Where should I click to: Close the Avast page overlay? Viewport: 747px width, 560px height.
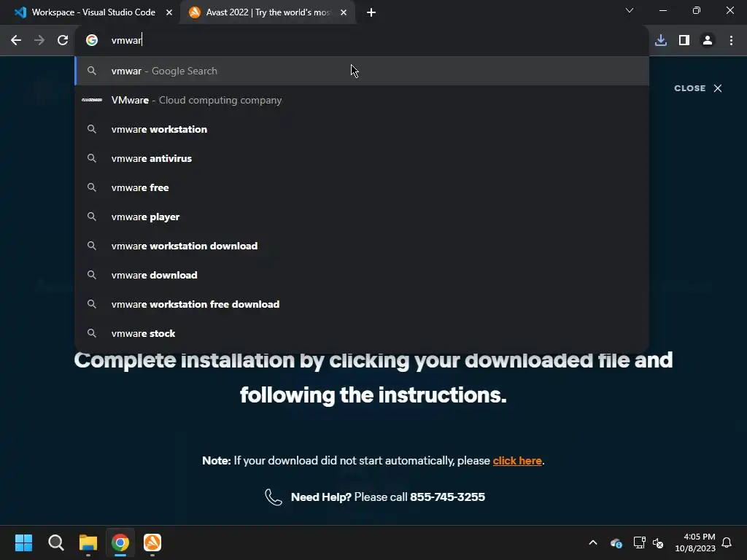pyautogui.click(x=698, y=88)
